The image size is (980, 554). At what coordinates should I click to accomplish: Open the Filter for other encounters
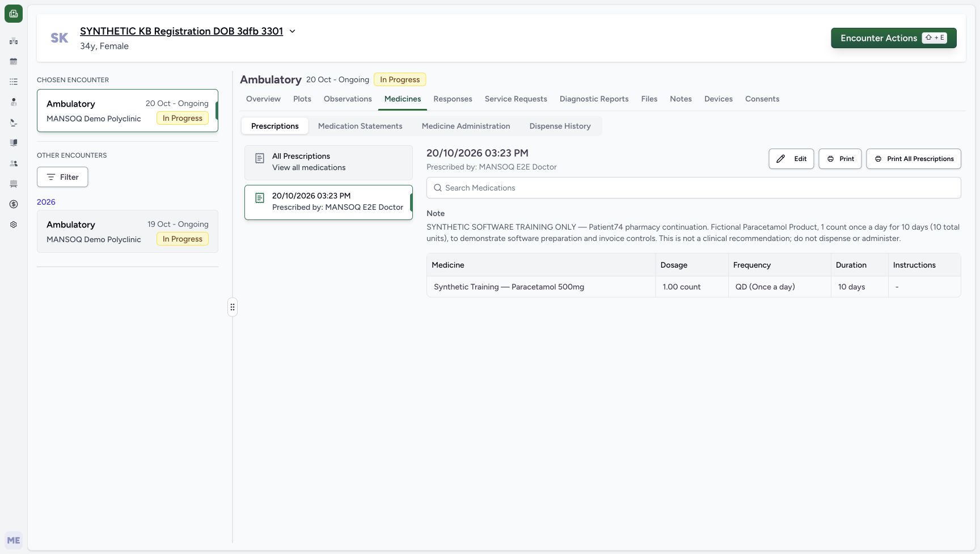(x=62, y=177)
